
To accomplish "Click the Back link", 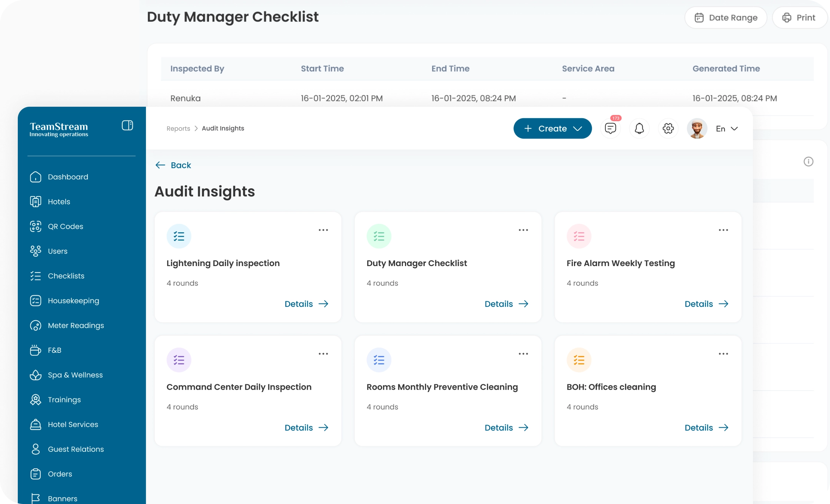I will point(173,165).
